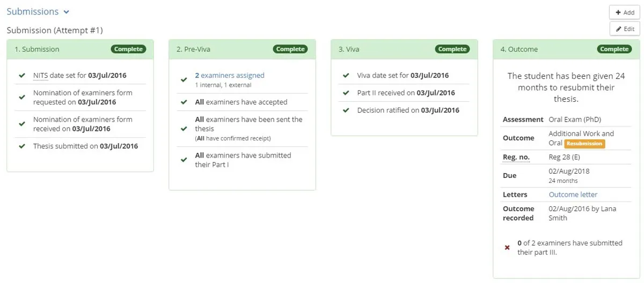Click checkmark beside Part II received
Image resolution: width=644 pixels, height=283 pixels.
[x=346, y=93]
